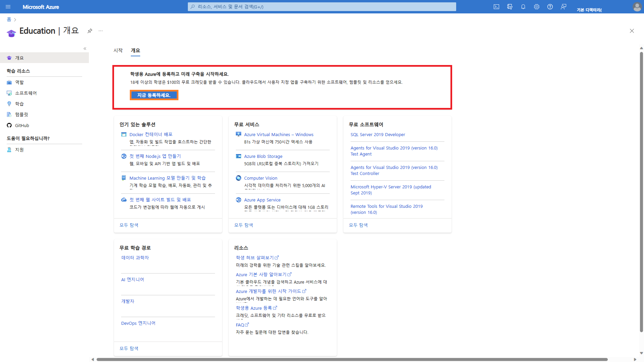Image resolution: width=644 pixels, height=362 pixels.
Task: Pin the Education page with the pin icon
Action: coord(90,31)
